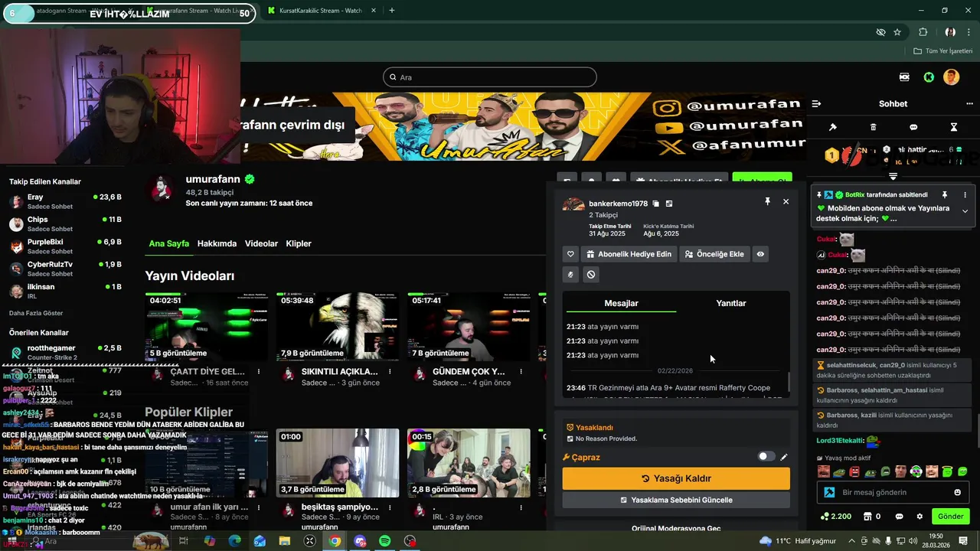Click the cinema mode icon in top bar
Screen dimensions: 980x551
coord(905,77)
